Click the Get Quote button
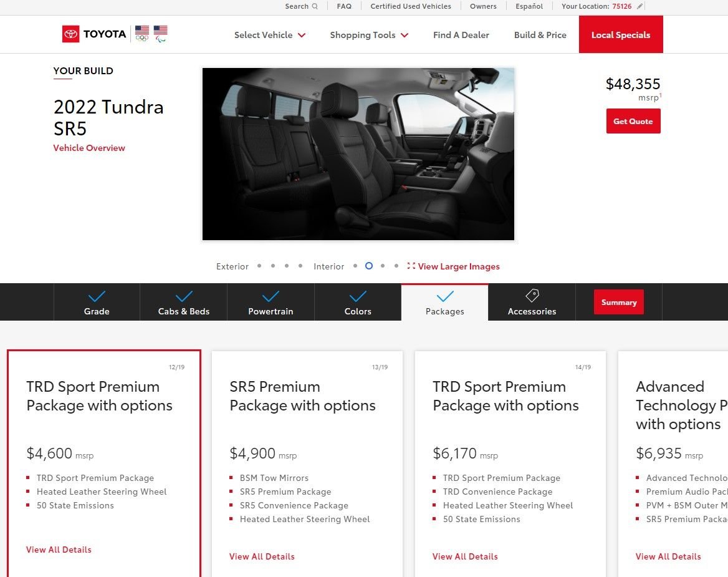This screenshot has height=577, width=728. pos(633,121)
